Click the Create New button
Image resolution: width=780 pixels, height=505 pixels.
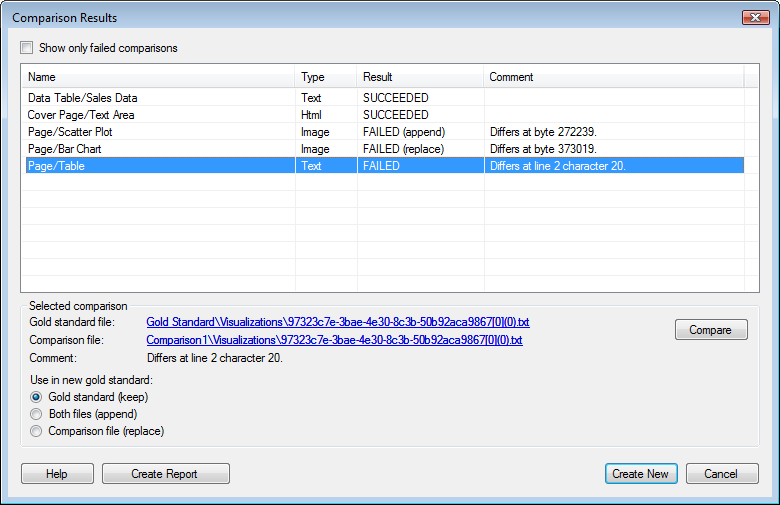(x=641, y=474)
